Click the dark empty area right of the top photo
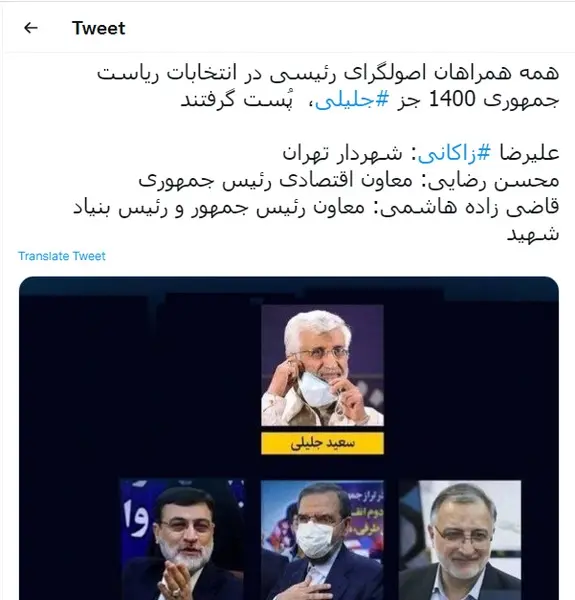 (x=471, y=367)
